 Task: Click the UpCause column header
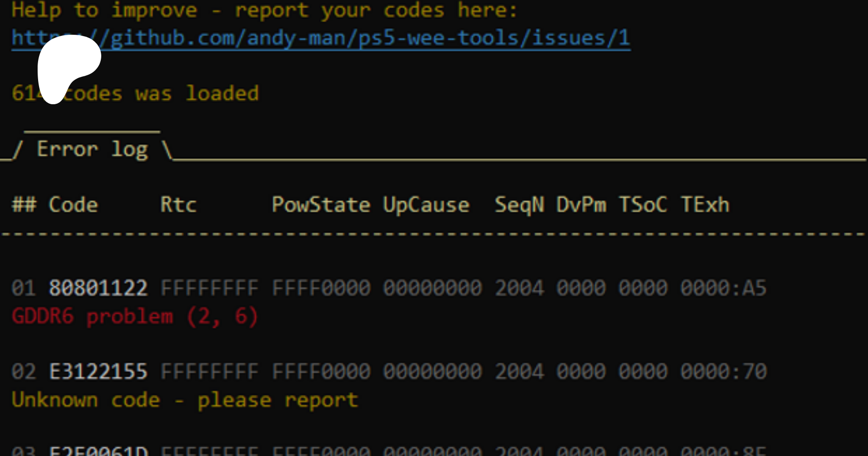point(426,205)
